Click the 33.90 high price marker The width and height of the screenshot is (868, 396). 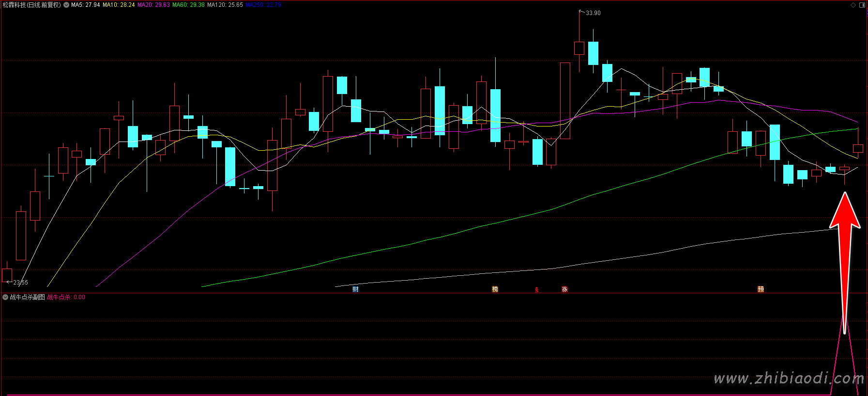(593, 13)
